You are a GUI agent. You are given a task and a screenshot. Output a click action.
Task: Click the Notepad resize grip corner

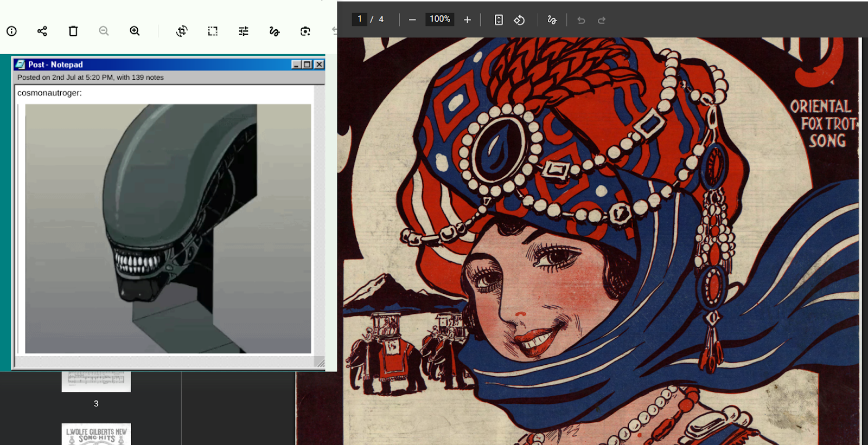tap(320, 363)
